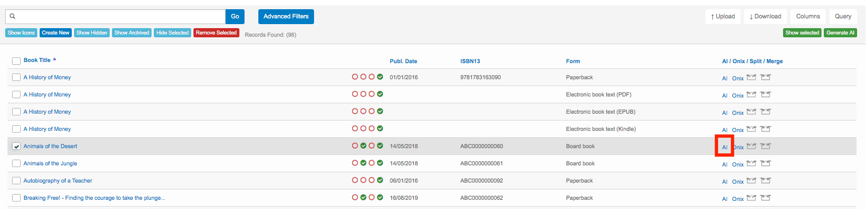The height and width of the screenshot is (209, 868).
Task: Click the Merge icon for Autobiography of a Teacher
Action: tap(765, 181)
